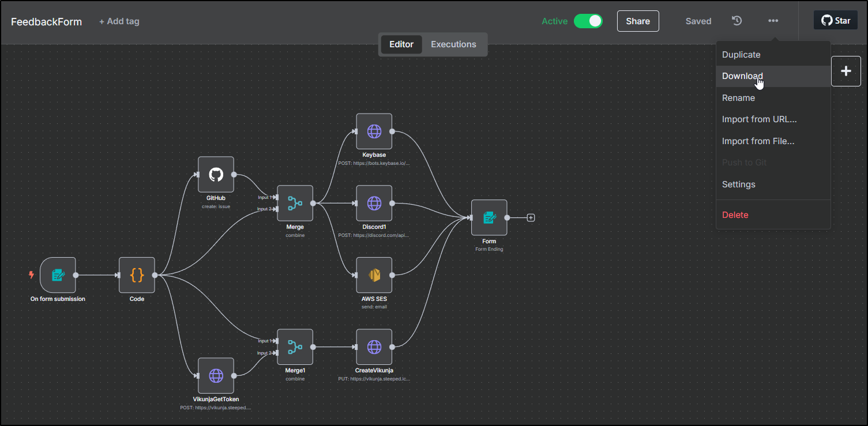Click plus connector after Form node

point(531,218)
